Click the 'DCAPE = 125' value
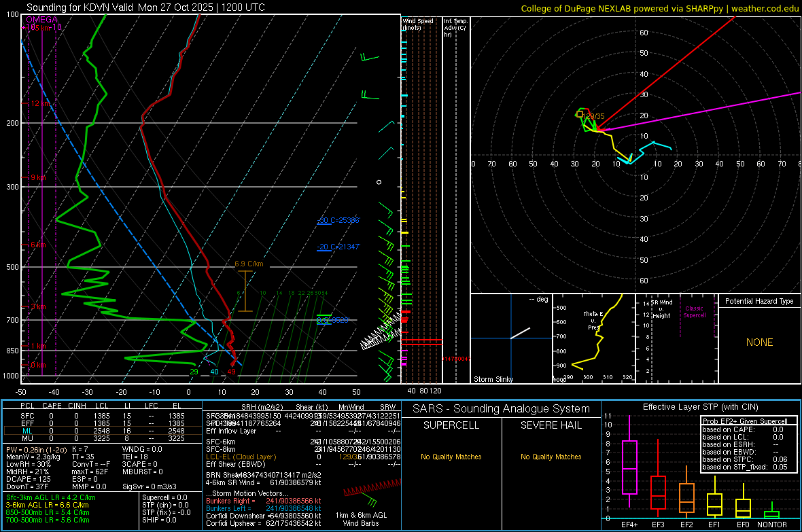 coord(28,479)
